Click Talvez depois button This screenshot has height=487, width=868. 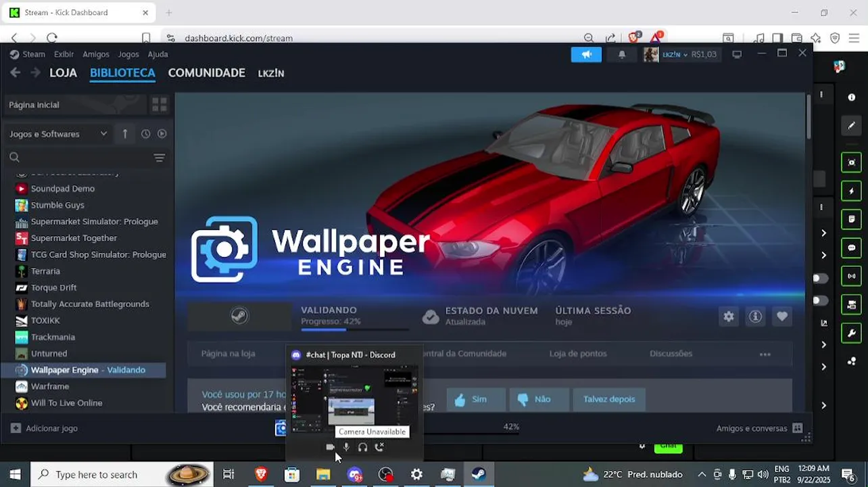point(609,399)
